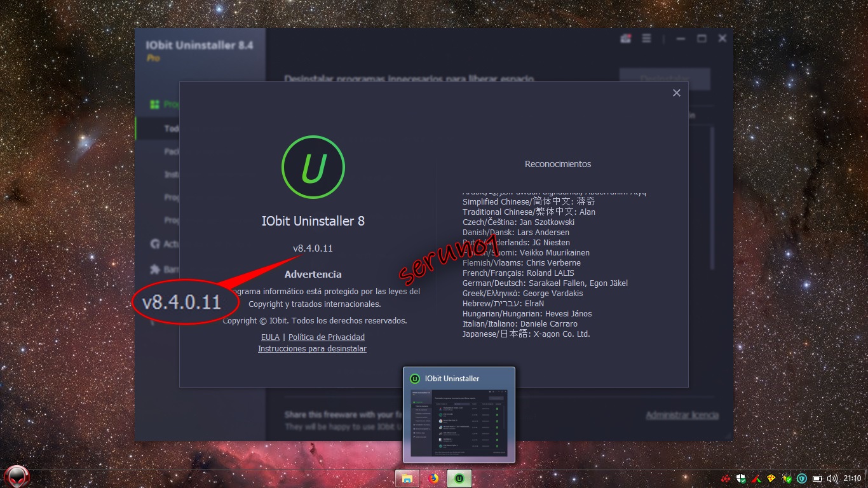Click the Traditional Chinese: Alan line
The height and width of the screenshot is (488, 868).
[529, 212]
